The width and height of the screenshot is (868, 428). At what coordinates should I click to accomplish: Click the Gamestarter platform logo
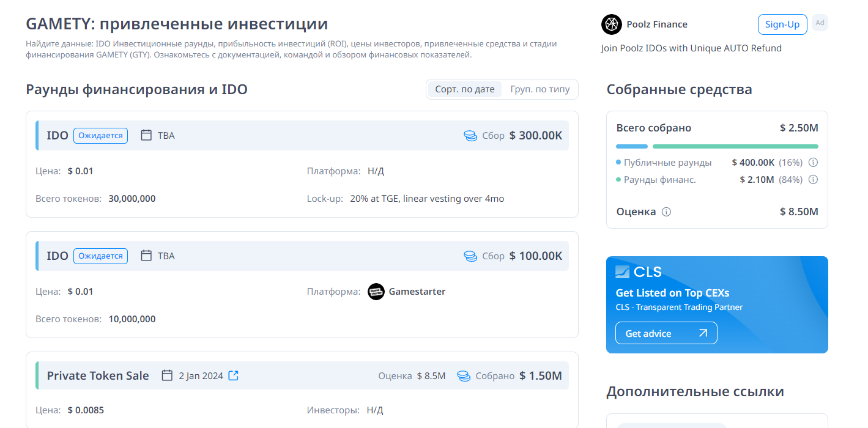pyautogui.click(x=376, y=292)
